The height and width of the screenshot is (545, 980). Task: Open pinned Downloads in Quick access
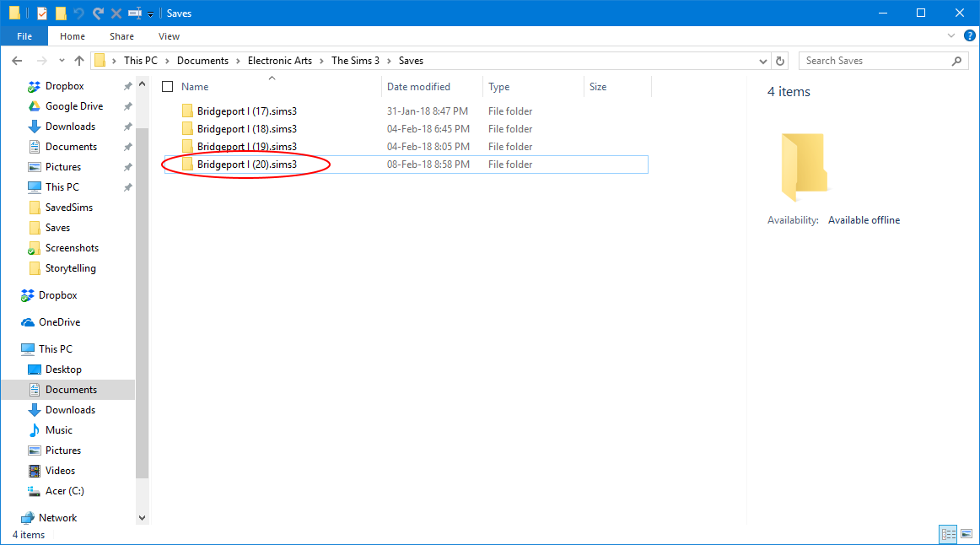pos(70,127)
